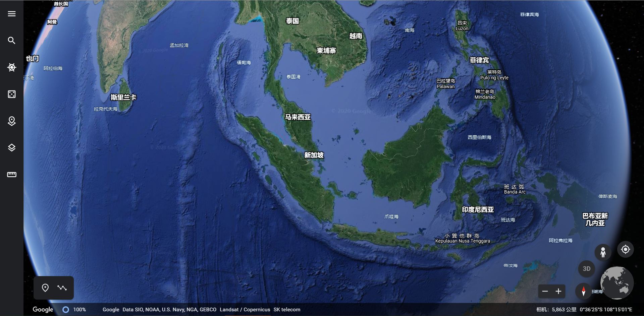Click the 新加坡 country label
The width and height of the screenshot is (644, 316).
tap(314, 155)
